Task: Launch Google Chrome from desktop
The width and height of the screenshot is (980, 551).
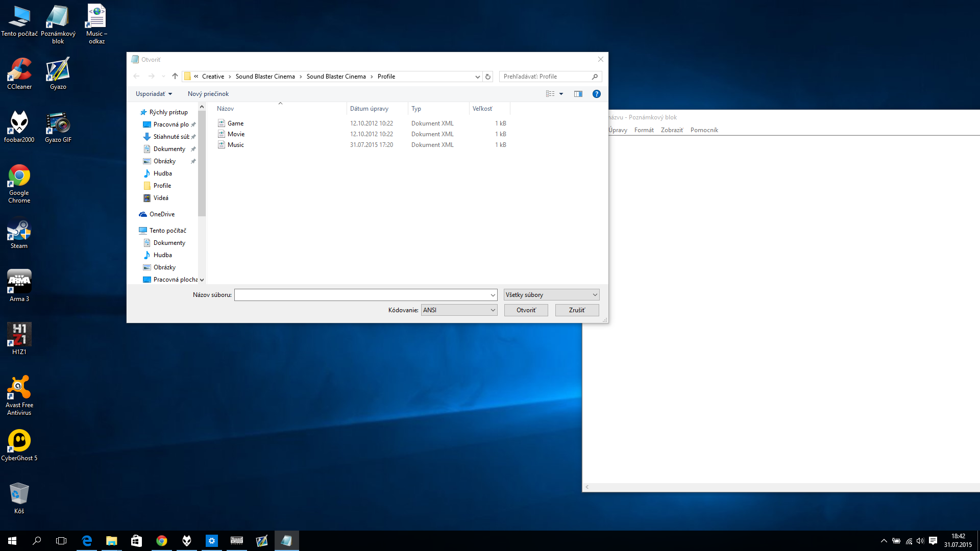Action: click(19, 179)
